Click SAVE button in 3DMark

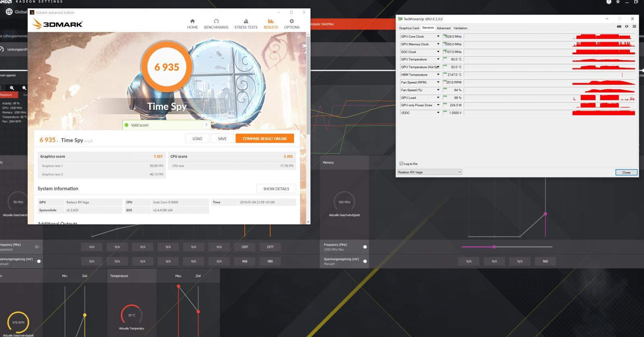pos(222,139)
